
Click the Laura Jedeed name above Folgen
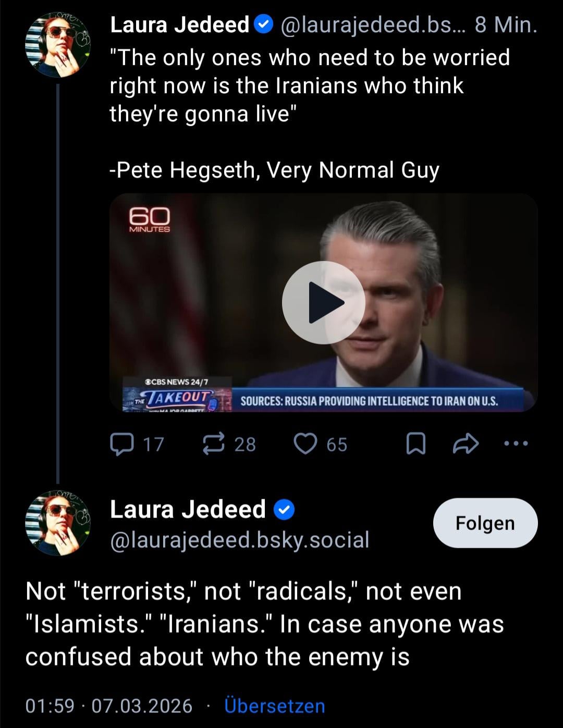[188, 510]
